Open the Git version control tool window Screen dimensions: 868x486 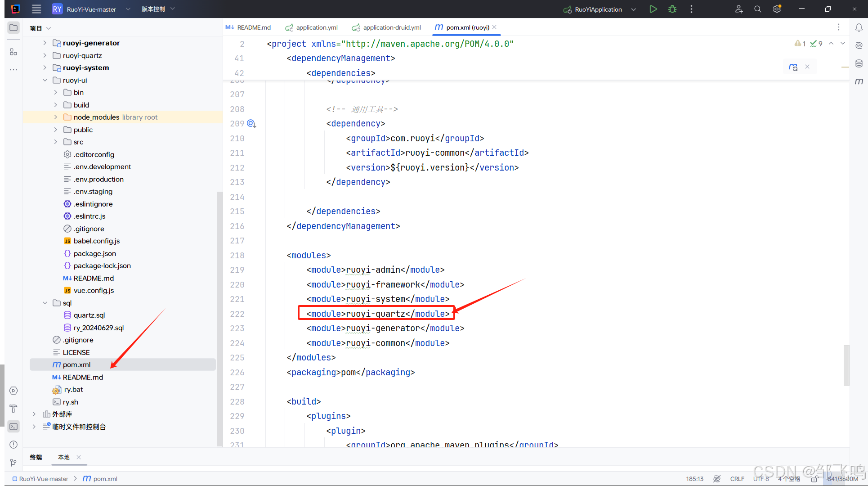13,462
